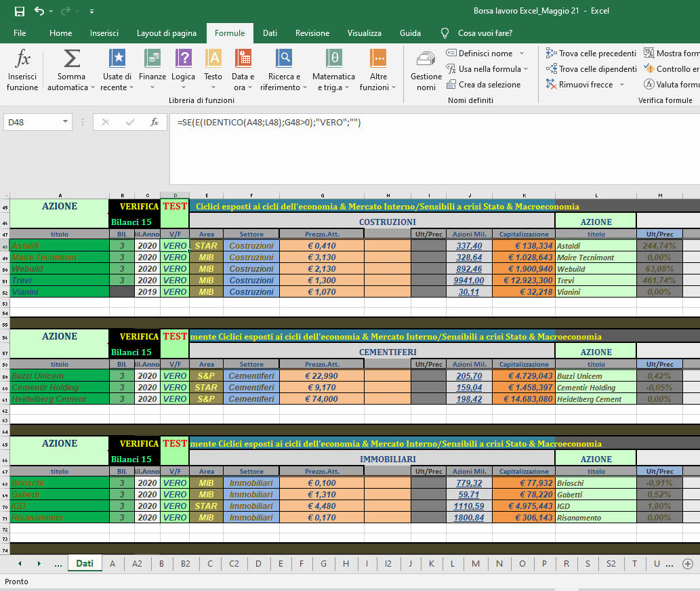Switch to Visualizza ribbon tab
700x591 pixels.
click(x=365, y=33)
